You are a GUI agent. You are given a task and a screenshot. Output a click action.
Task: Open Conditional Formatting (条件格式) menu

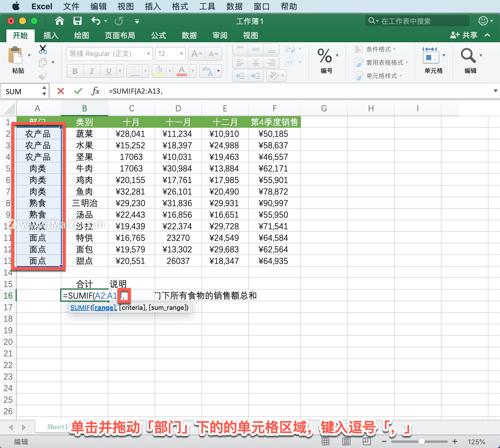tap(376, 49)
